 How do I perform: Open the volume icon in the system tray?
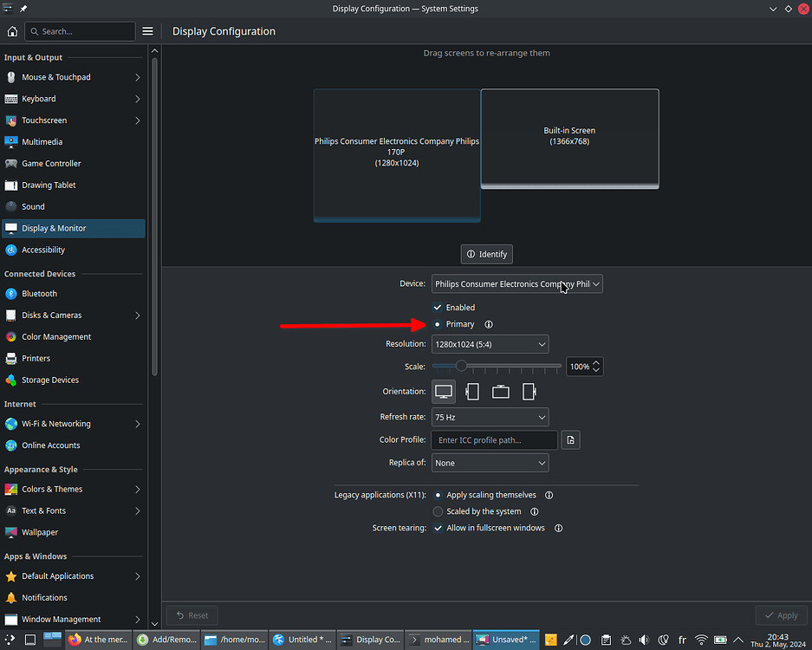[644, 640]
